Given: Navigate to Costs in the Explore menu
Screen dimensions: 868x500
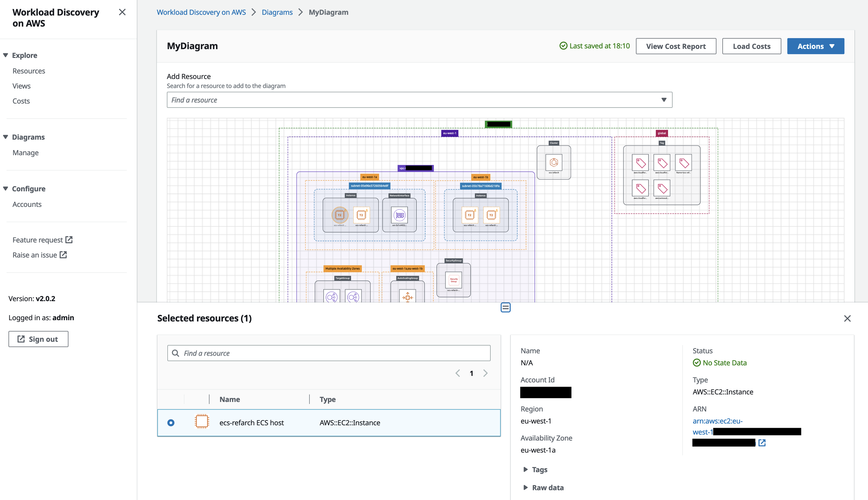Looking at the screenshot, I should (x=21, y=101).
